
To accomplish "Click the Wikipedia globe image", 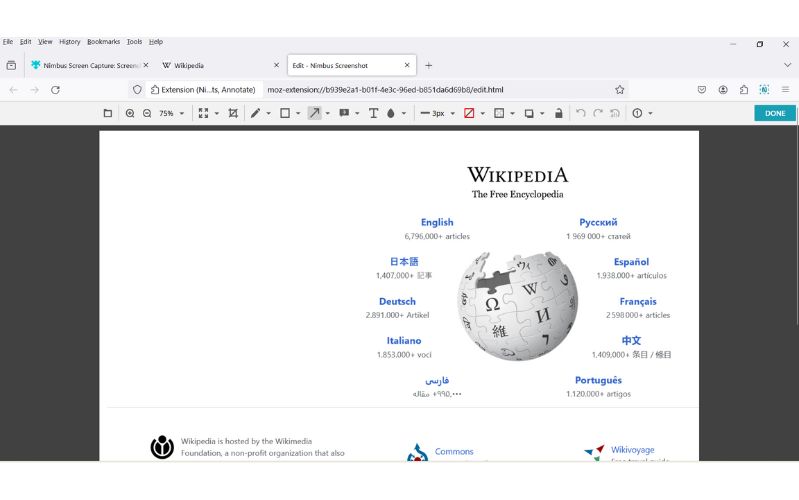I will tap(517, 306).
